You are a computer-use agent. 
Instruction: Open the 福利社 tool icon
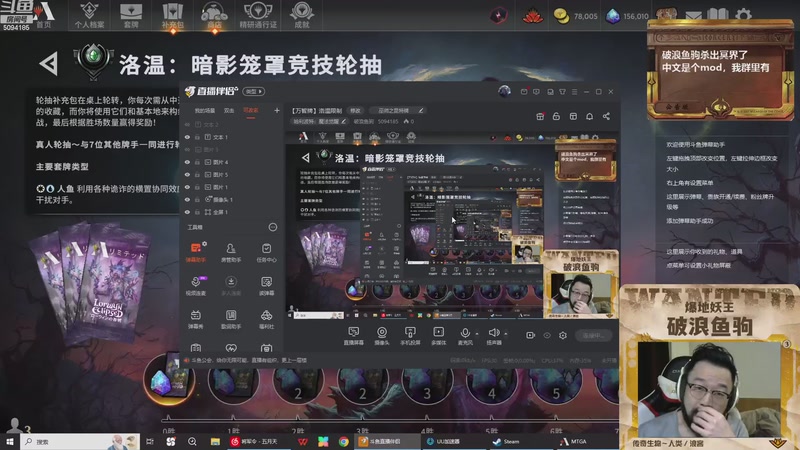[x=266, y=319]
